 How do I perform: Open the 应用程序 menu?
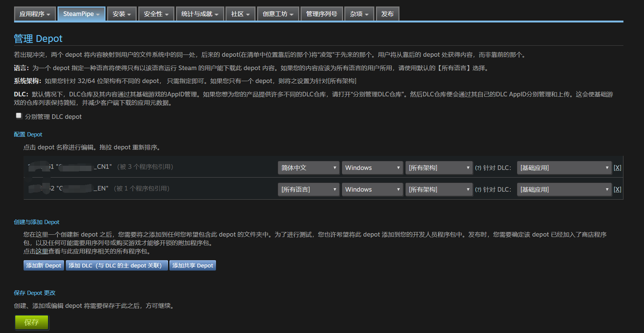(35, 14)
